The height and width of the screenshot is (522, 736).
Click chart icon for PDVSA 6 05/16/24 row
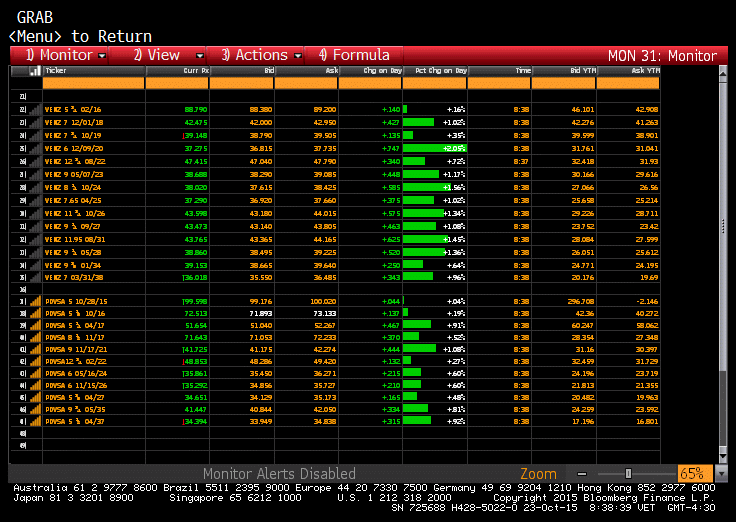tap(35, 374)
